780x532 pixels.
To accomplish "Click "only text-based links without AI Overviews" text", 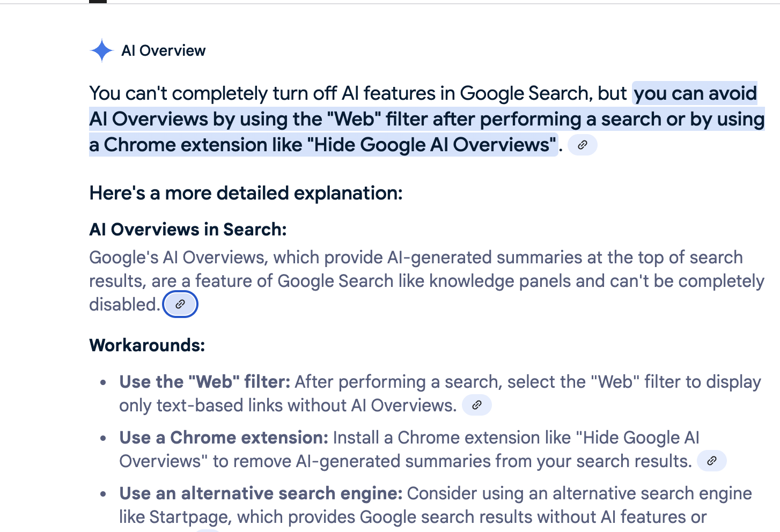I will click(x=287, y=405).
